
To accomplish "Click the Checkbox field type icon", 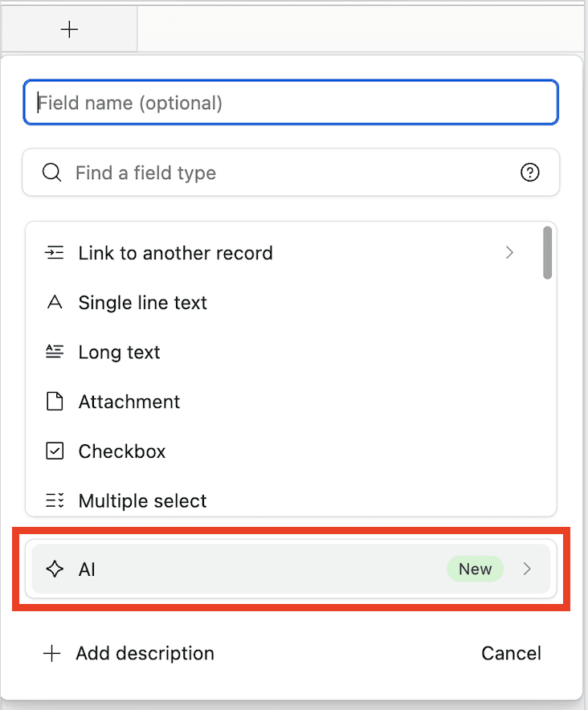I will pos(55,451).
